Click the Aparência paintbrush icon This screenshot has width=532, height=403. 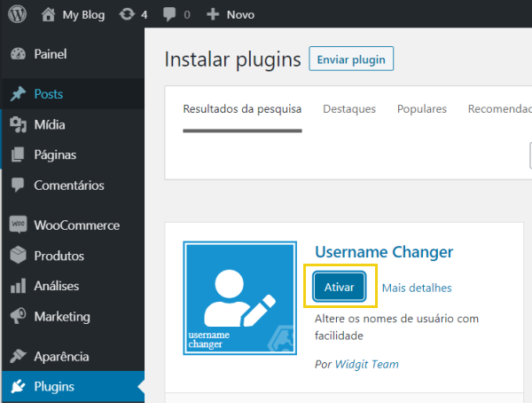[18, 356]
